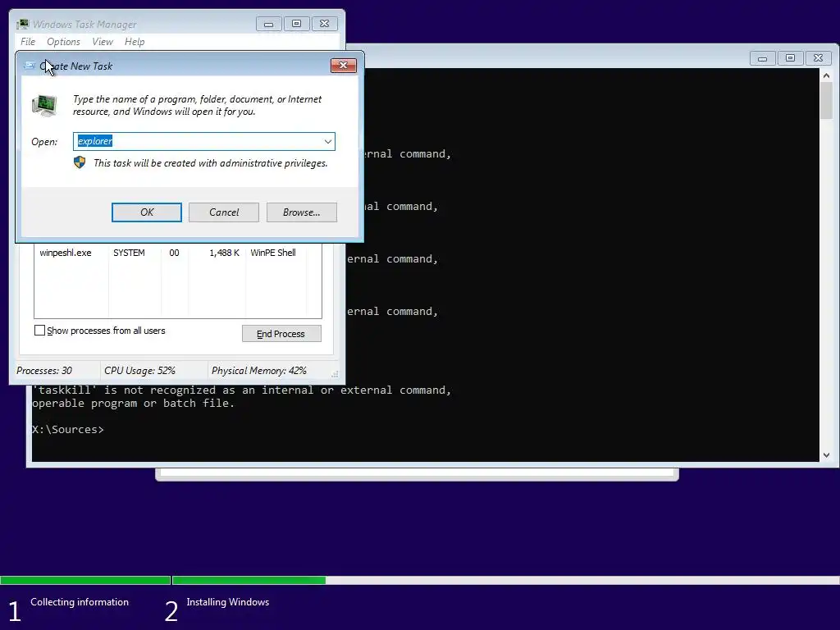Minimize the Windows Task Manager window
Image resolution: width=840 pixels, height=630 pixels.
[x=269, y=24]
